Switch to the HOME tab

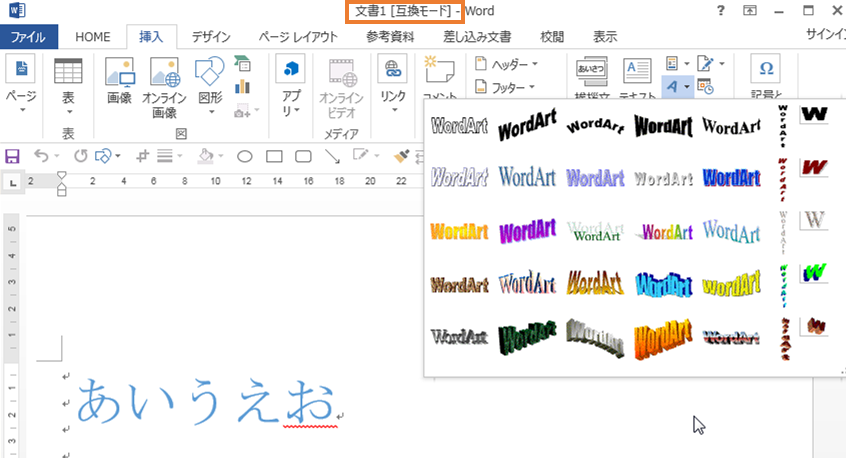point(93,37)
